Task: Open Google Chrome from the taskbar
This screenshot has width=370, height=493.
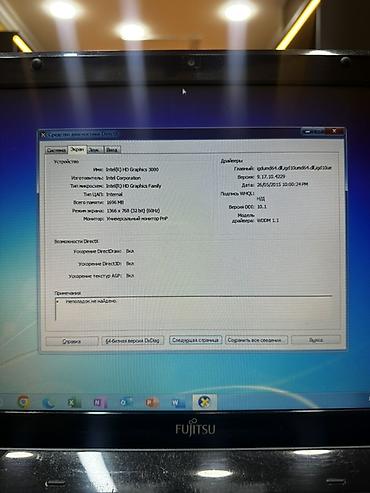Action: (23, 402)
